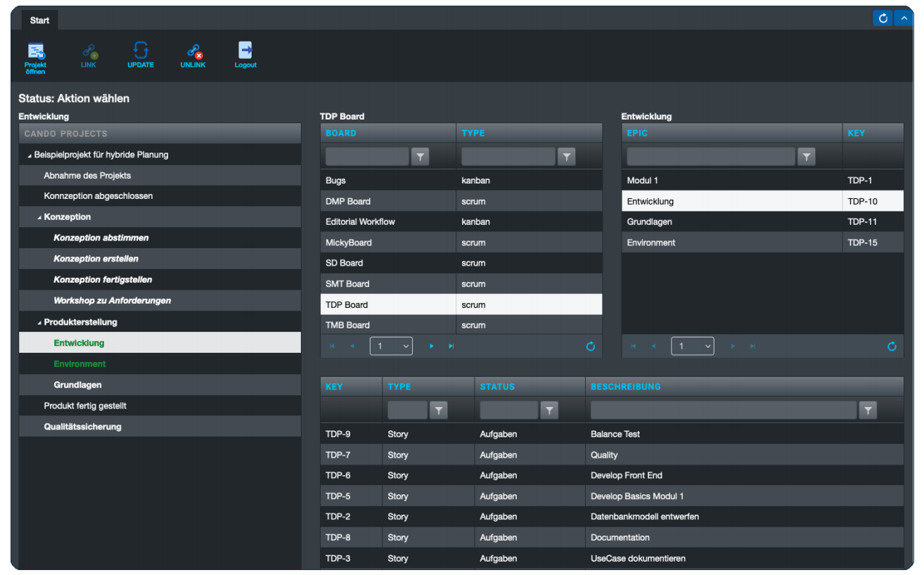Click the STATUS filter text field
Screen dimensions: 924x575
click(508, 410)
